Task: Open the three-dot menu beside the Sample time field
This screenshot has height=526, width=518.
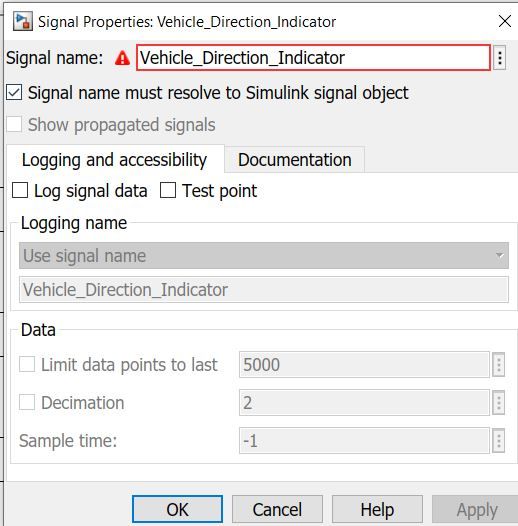Action: [499, 440]
